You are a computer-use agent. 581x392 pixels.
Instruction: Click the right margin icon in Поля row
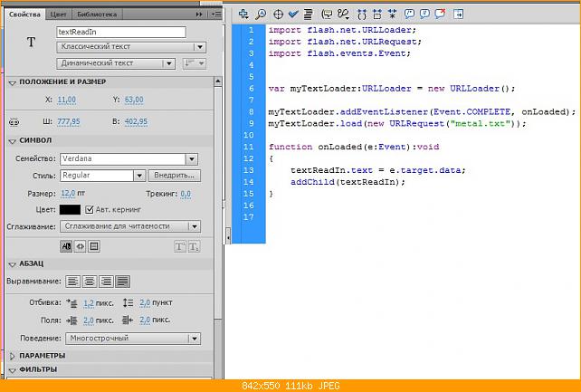[x=128, y=320]
